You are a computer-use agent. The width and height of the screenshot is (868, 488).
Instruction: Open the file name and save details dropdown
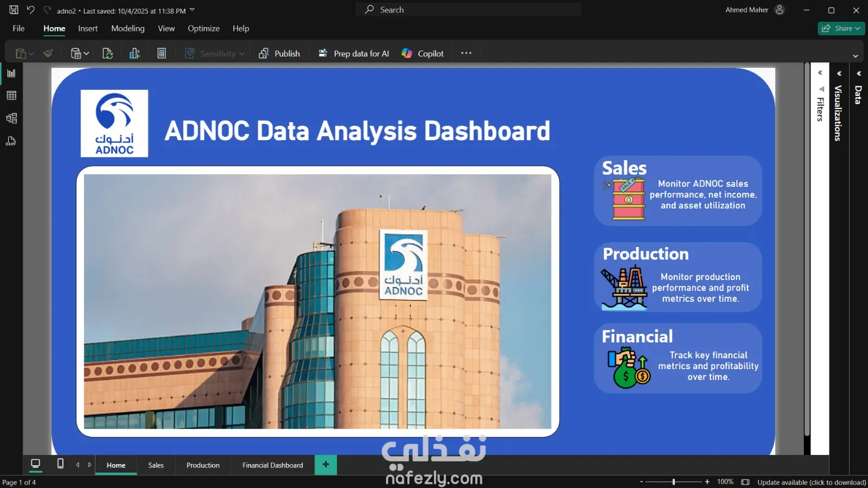[x=192, y=10]
